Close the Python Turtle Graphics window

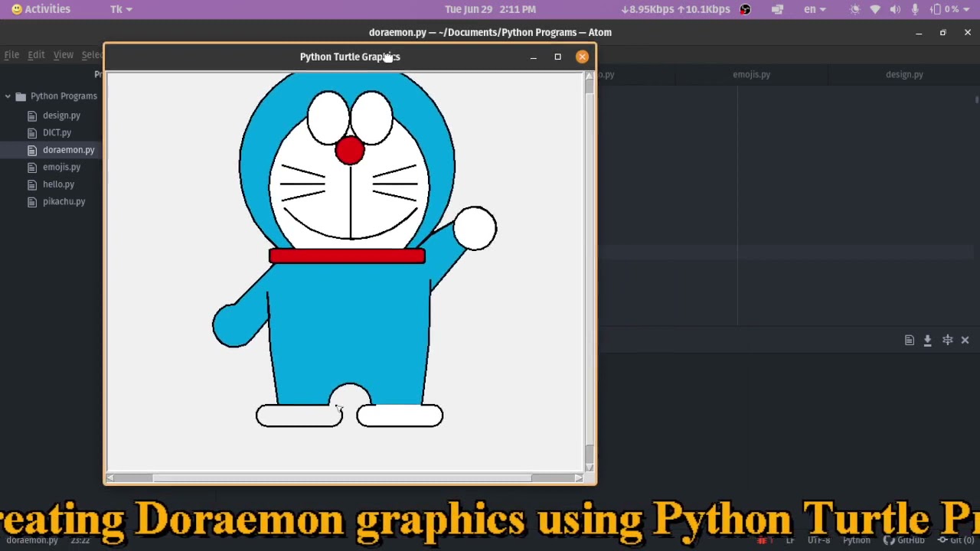[x=582, y=57]
